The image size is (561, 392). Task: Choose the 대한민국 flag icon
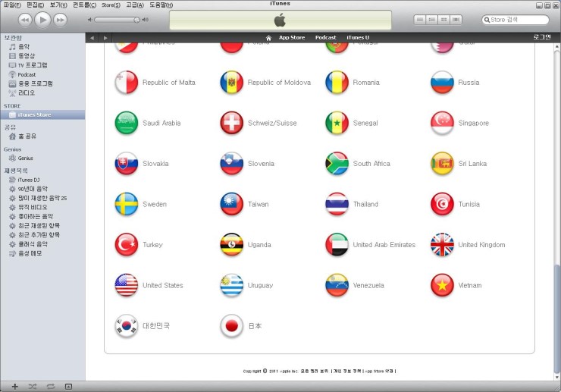127,326
